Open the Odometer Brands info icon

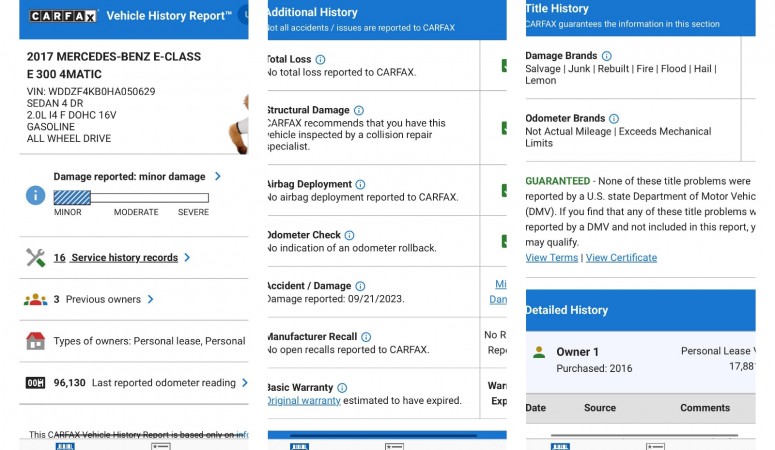coord(614,119)
